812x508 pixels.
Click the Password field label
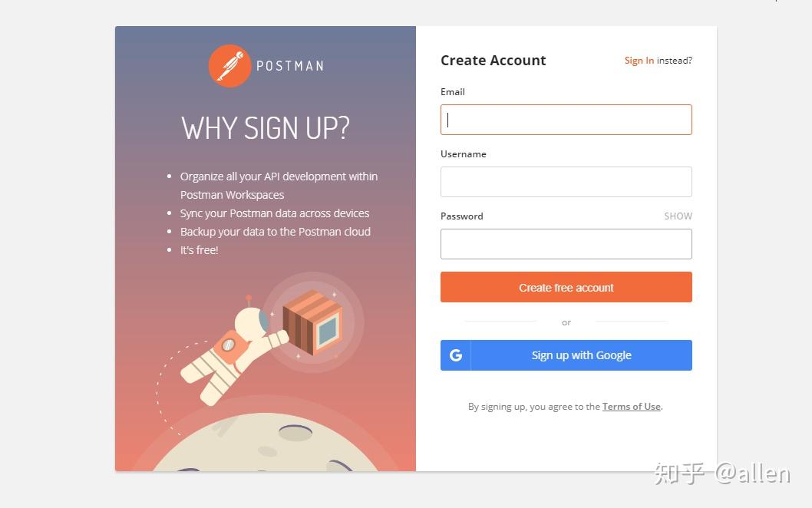coord(462,216)
